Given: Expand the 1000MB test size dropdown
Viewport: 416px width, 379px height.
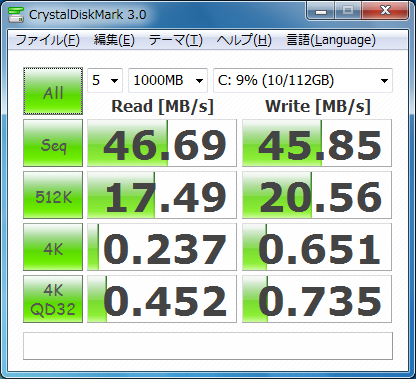Looking at the screenshot, I should (168, 80).
